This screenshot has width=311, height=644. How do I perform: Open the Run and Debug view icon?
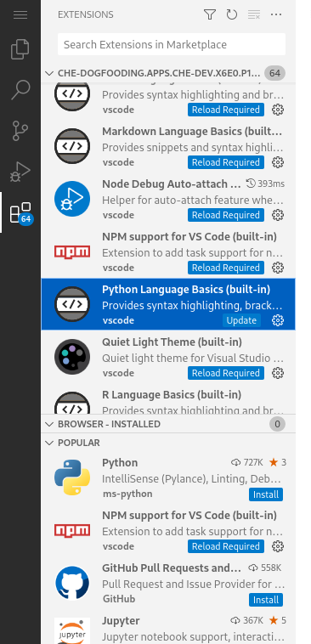pos(20,172)
